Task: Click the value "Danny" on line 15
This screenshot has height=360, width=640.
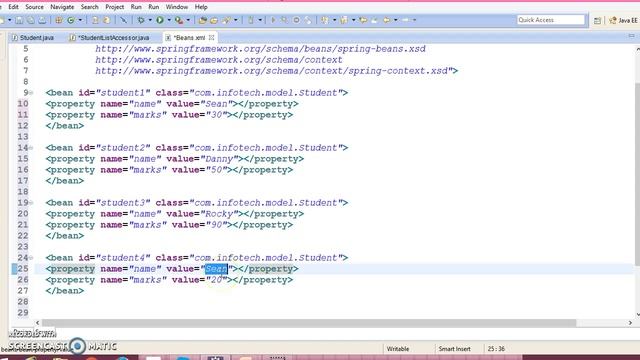Action: (x=219, y=159)
